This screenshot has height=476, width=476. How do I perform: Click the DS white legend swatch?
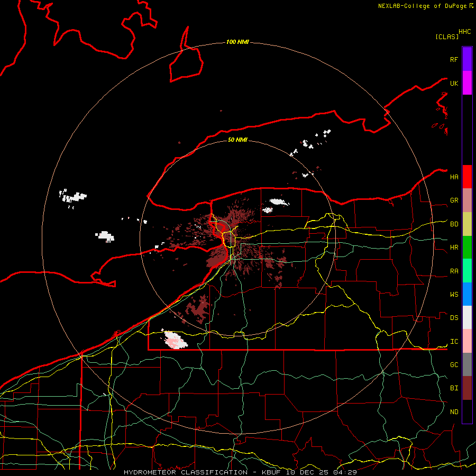coord(467,317)
